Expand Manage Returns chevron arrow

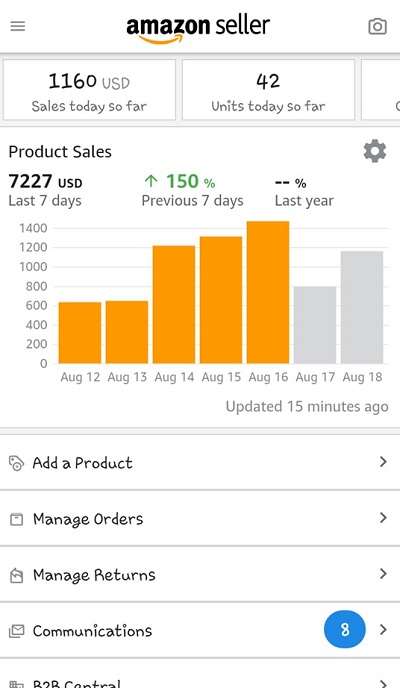click(383, 574)
